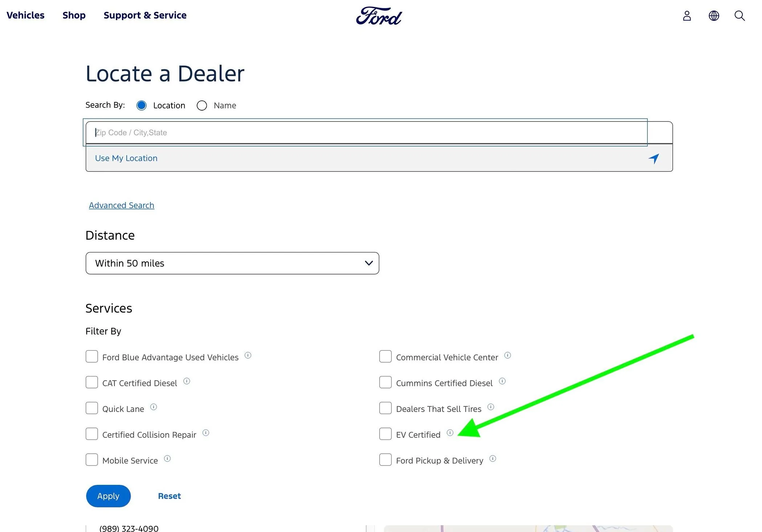
Task: Click the Mobile Service info icon
Action: coord(167,459)
